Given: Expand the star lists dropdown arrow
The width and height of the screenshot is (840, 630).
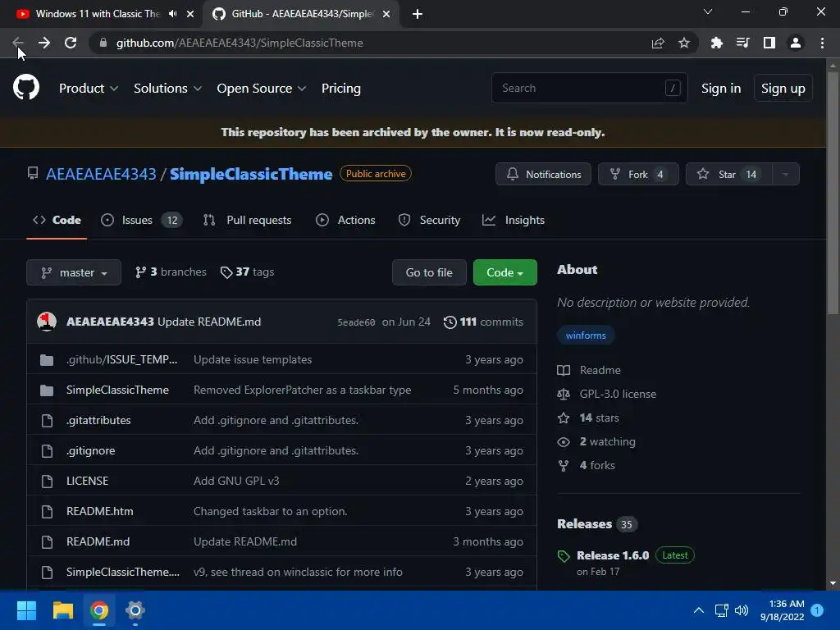Looking at the screenshot, I should (x=785, y=174).
